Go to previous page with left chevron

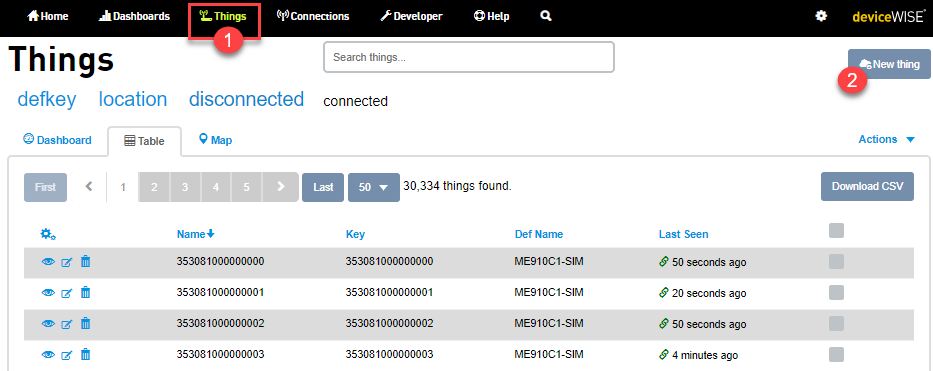pyautogui.click(x=89, y=187)
